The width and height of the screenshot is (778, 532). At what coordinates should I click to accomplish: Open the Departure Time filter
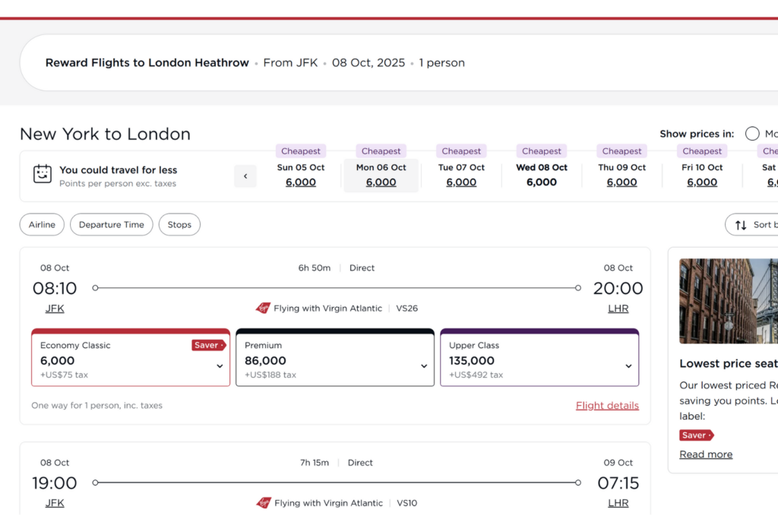[112, 224]
